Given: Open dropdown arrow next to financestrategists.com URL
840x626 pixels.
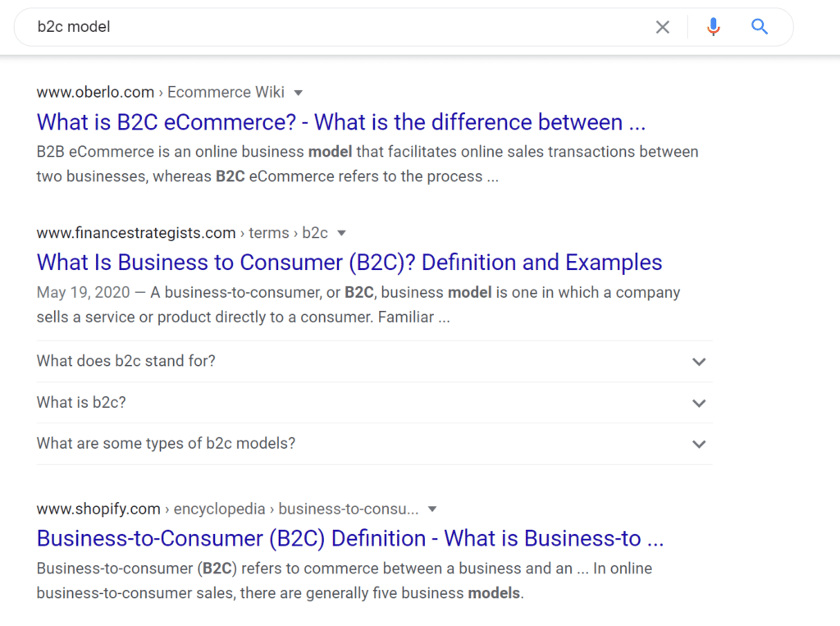Looking at the screenshot, I should pyautogui.click(x=341, y=233).
